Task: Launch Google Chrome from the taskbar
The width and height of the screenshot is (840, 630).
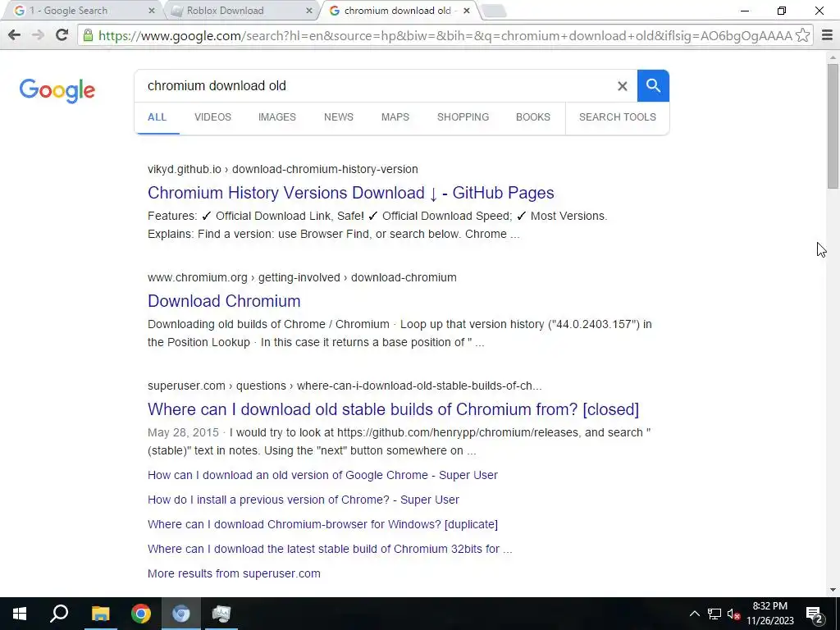Action: click(x=141, y=614)
